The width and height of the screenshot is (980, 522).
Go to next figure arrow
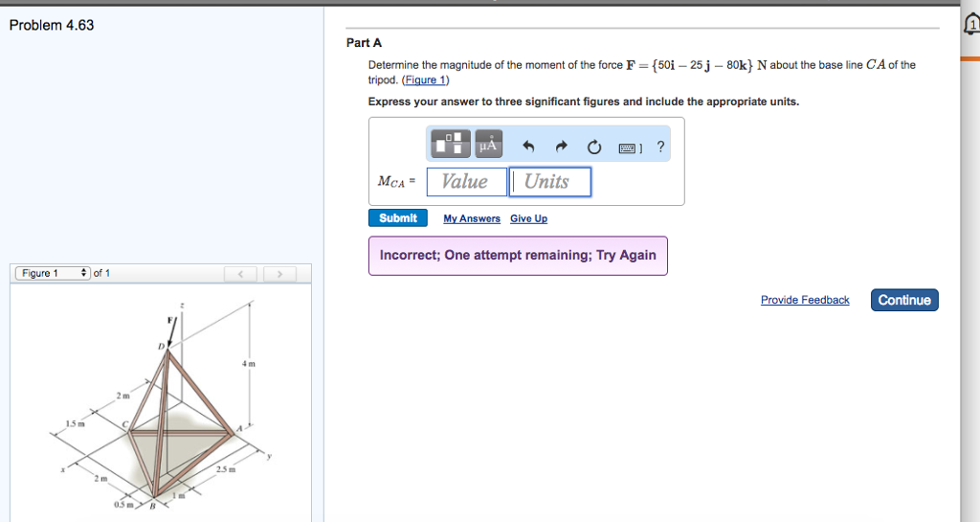(279, 274)
